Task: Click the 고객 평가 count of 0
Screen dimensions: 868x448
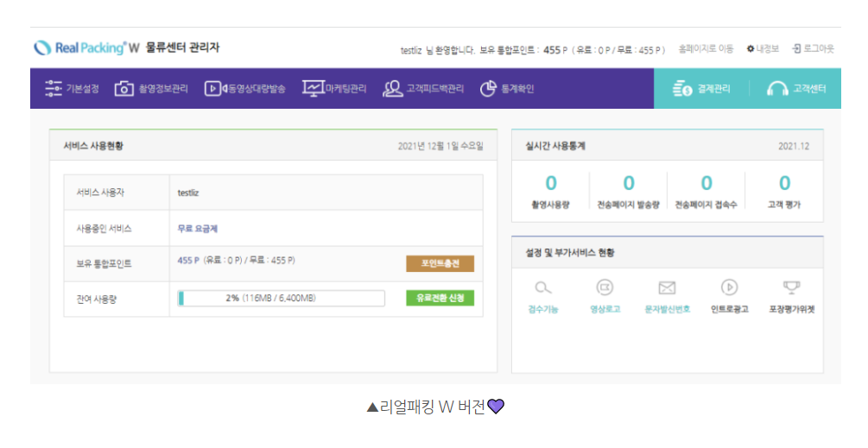Action: pos(784,183)
